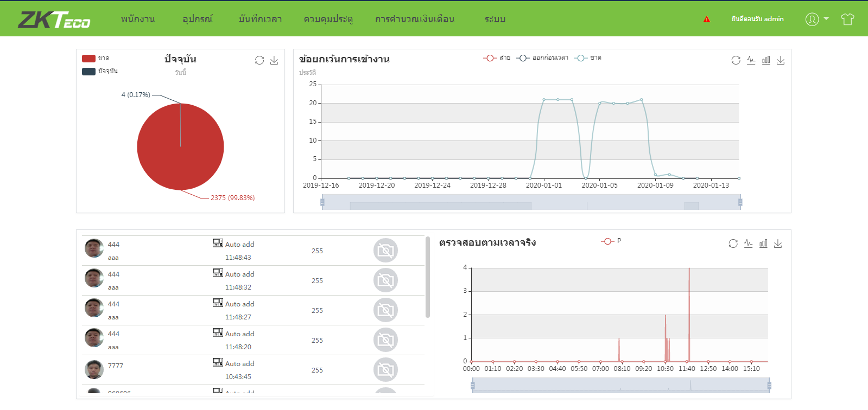Open the การคำนวณเงินเดือน menu
This screenshot has width=868, height=410.
415,19
